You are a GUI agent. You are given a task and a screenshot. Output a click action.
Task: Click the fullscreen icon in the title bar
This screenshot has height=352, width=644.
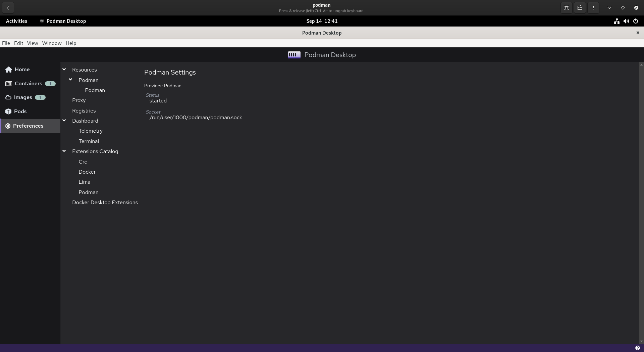(x=566, y=7)
